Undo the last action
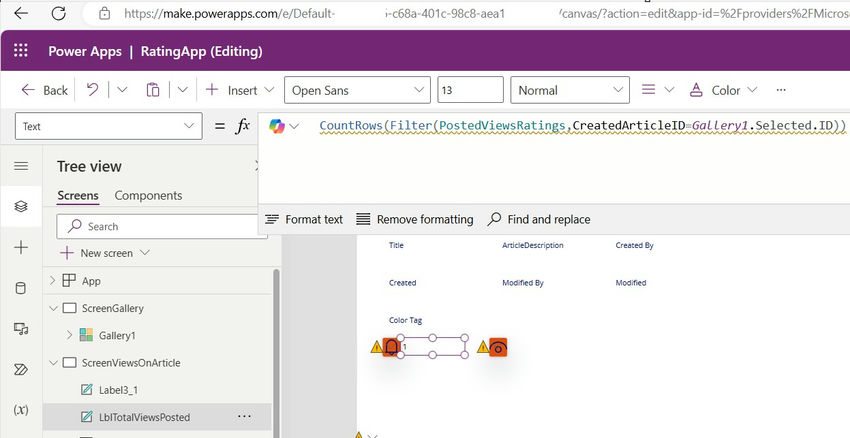 [x=93, y=90]
